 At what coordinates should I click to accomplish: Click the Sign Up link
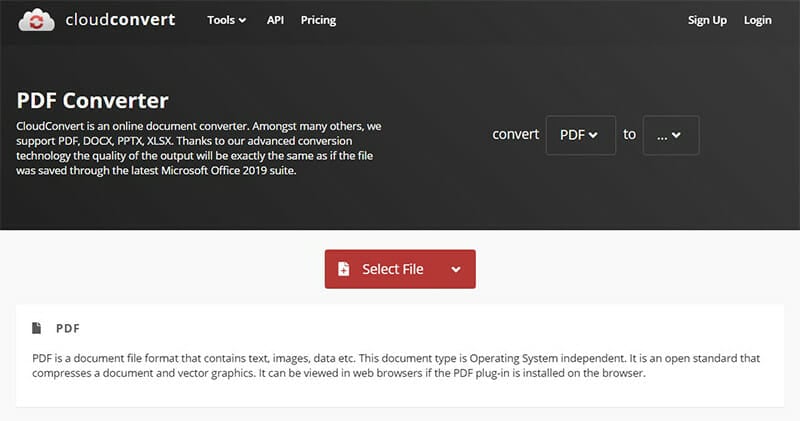click(707, 20)
